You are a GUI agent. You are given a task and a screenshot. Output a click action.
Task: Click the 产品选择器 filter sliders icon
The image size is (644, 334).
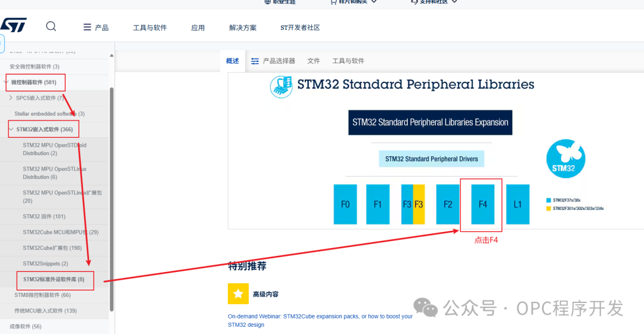[255, 61]
